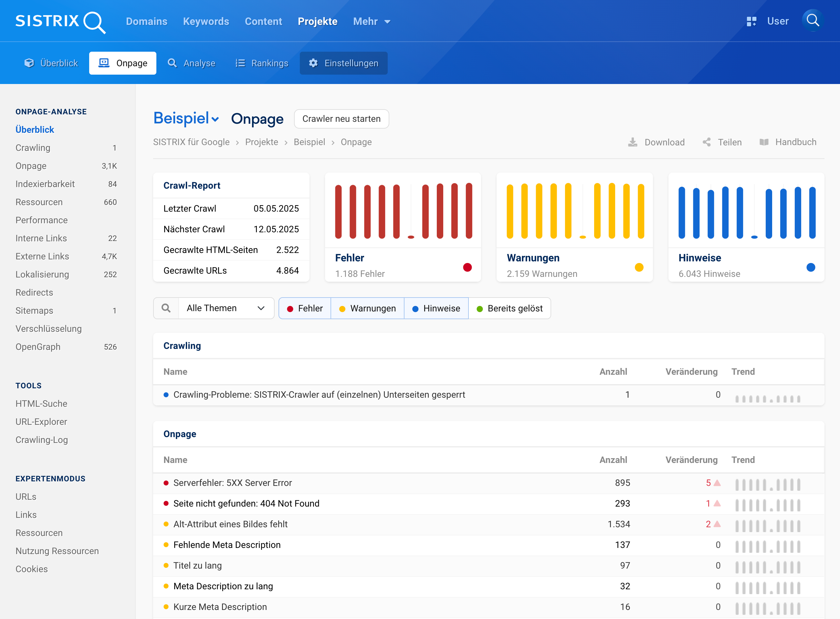Select Indexierbarkeit in the sidebar

[45, 184]
